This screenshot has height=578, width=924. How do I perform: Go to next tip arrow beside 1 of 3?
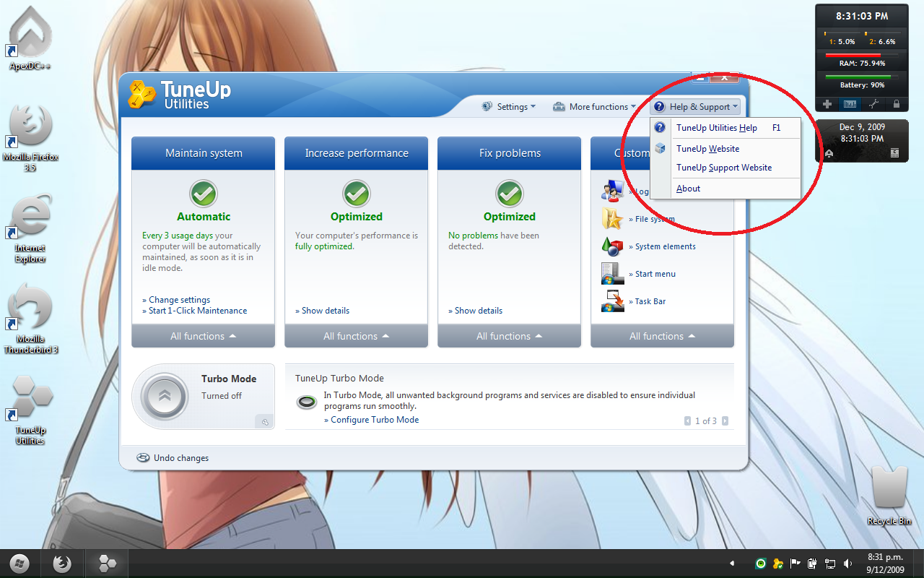(725, 420)
